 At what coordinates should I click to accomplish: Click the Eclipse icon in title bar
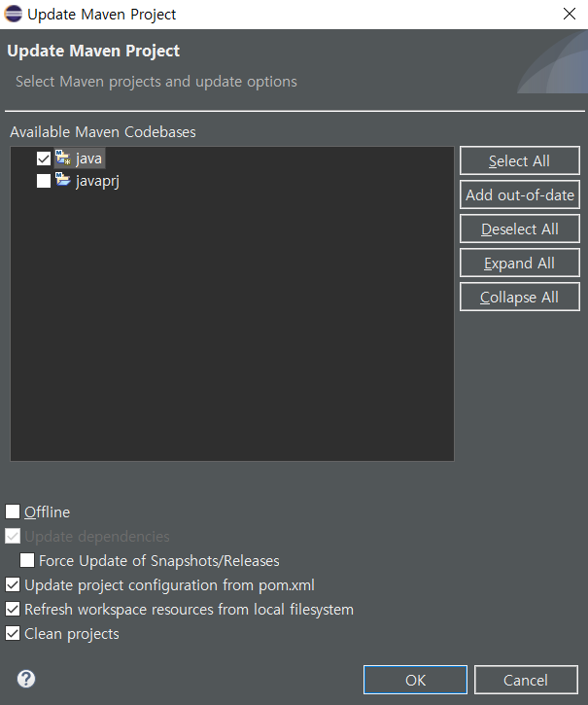tap(13, 14)
